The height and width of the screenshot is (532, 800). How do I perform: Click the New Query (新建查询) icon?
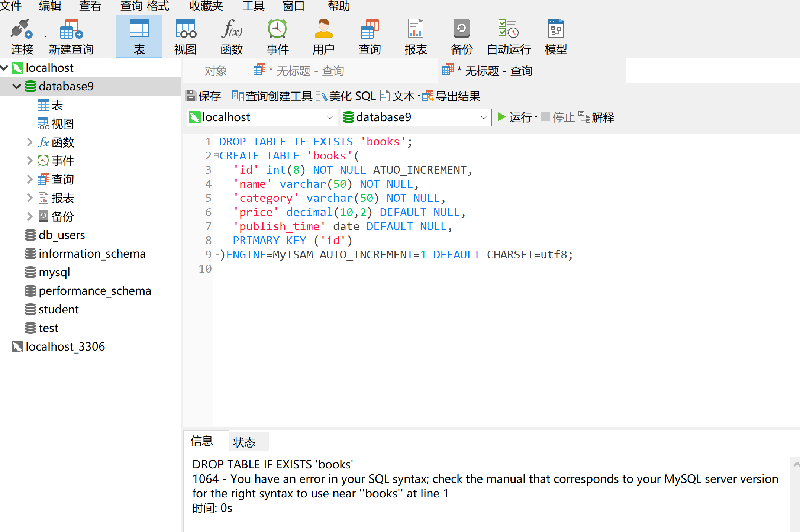click(71, 29)
